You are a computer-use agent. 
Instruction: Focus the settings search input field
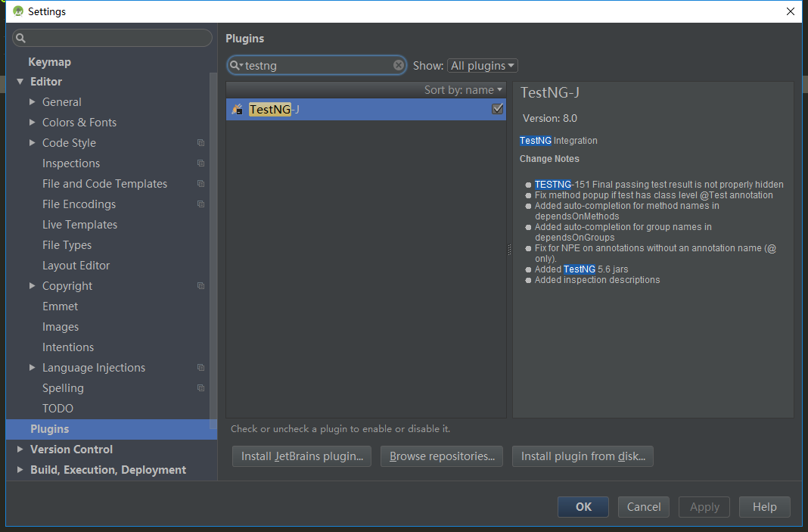(x=112, y=38)
